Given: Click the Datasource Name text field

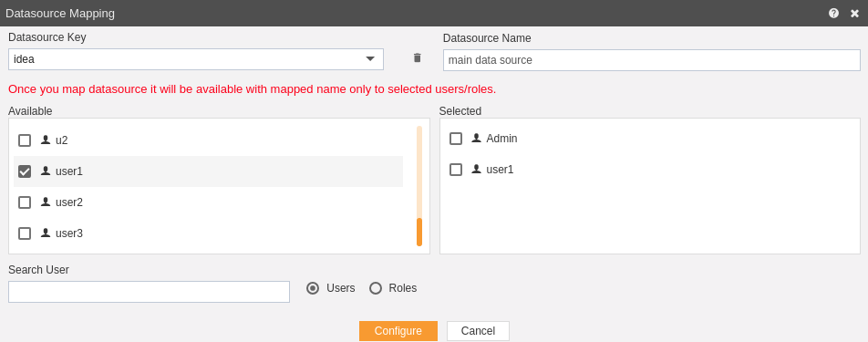Looking at the screenshot, I should coord(652,60).
